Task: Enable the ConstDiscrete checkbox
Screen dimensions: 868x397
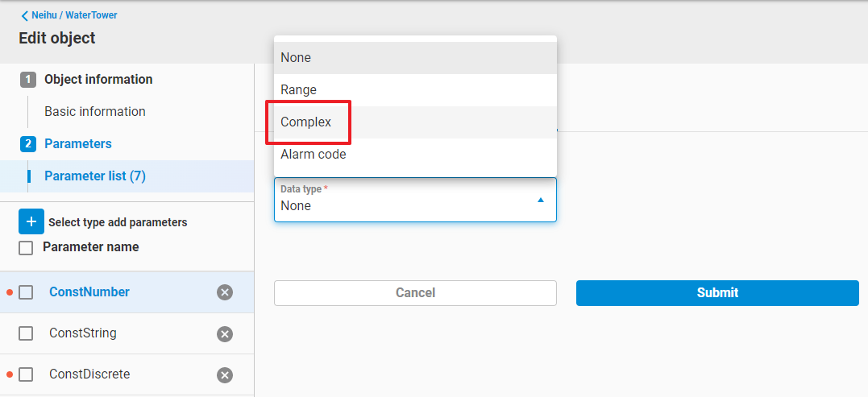Action: pyautogui.click(x=26, y=374)
